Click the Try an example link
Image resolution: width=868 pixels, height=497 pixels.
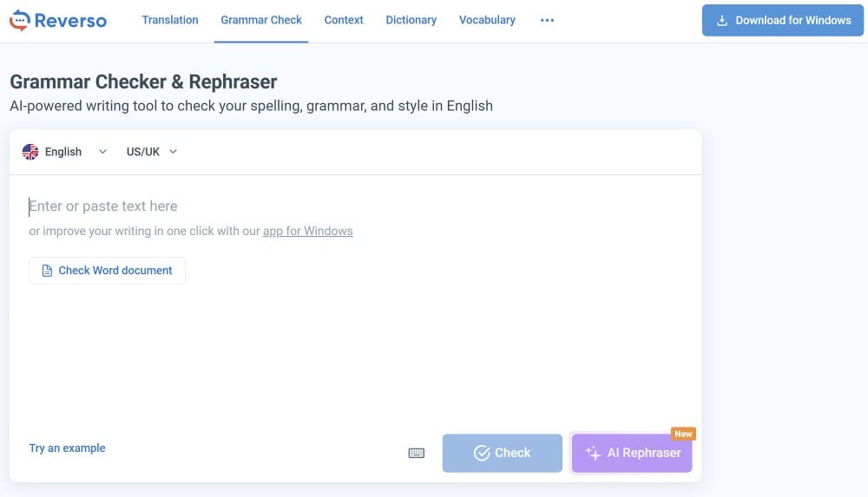coord(67,448)
